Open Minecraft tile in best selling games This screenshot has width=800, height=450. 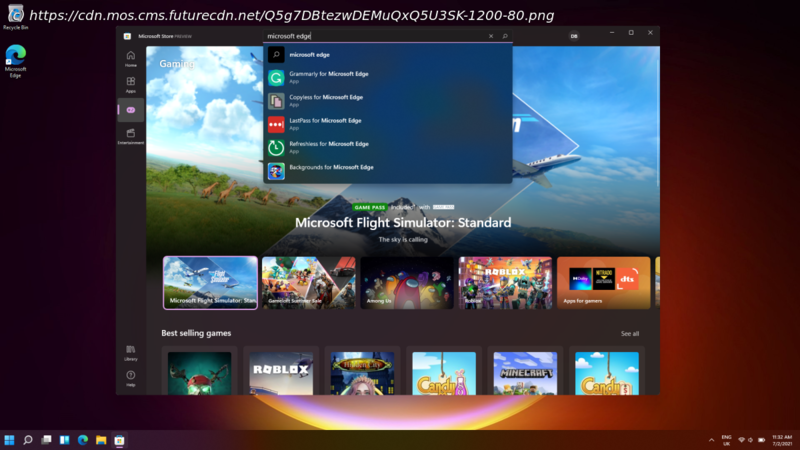(525, 372)
